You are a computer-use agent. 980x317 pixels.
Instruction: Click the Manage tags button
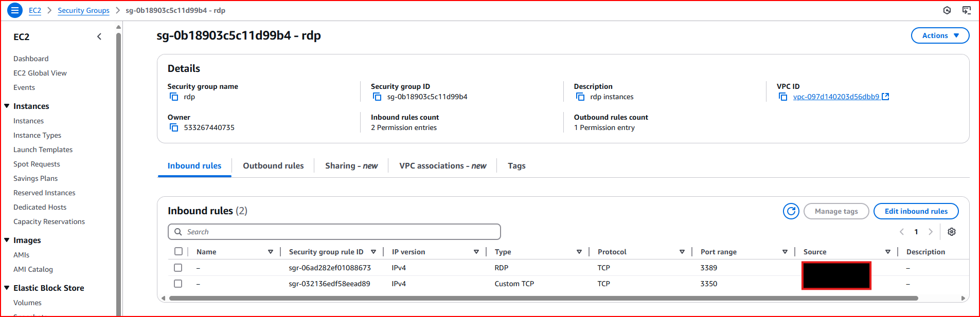836,211
